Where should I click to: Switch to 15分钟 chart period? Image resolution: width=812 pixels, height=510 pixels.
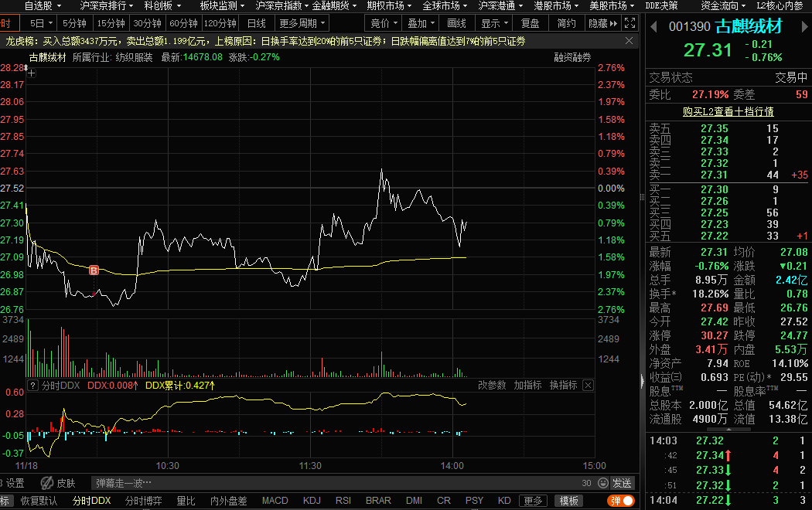click(111, 24)
